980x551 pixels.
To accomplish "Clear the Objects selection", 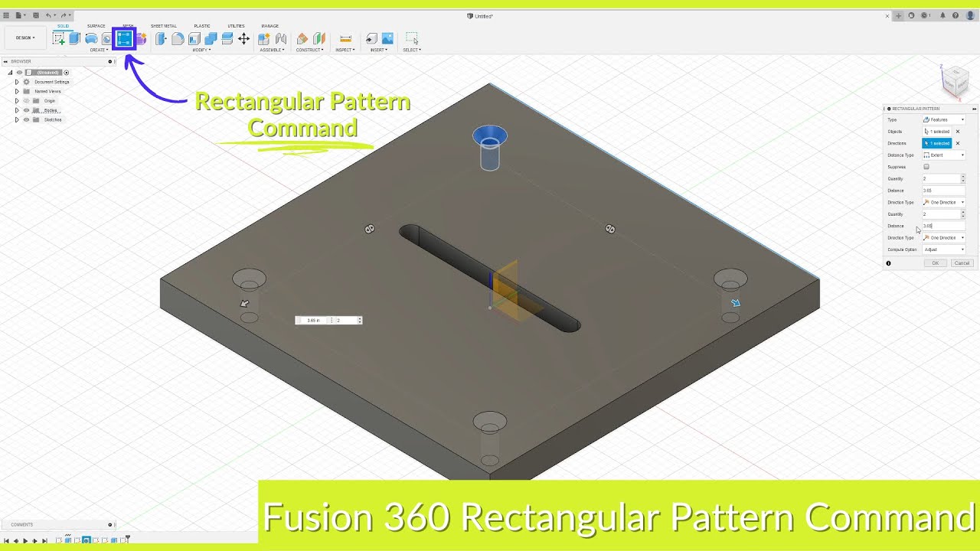I will (958, 132).
